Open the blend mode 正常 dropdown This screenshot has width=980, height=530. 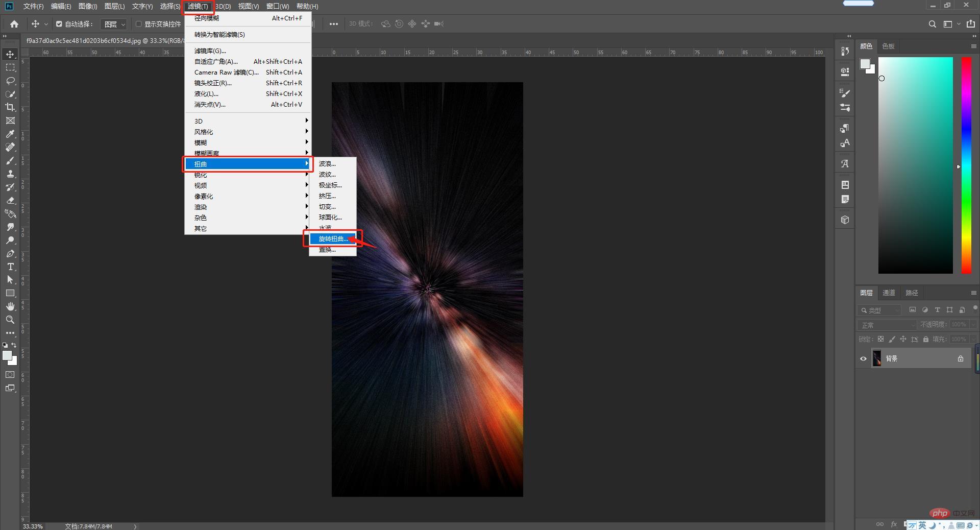click(x=887, y=325)
